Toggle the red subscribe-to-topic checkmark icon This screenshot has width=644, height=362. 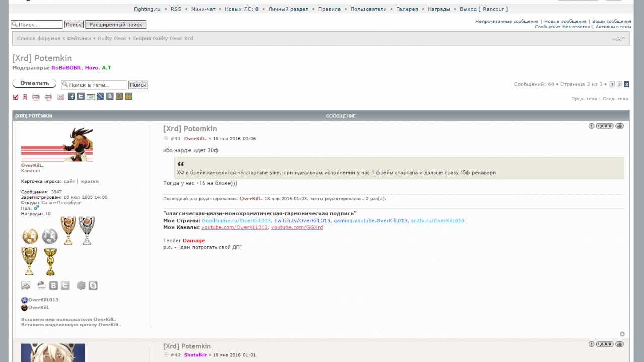pyautogui.click(x=16, y=97)
